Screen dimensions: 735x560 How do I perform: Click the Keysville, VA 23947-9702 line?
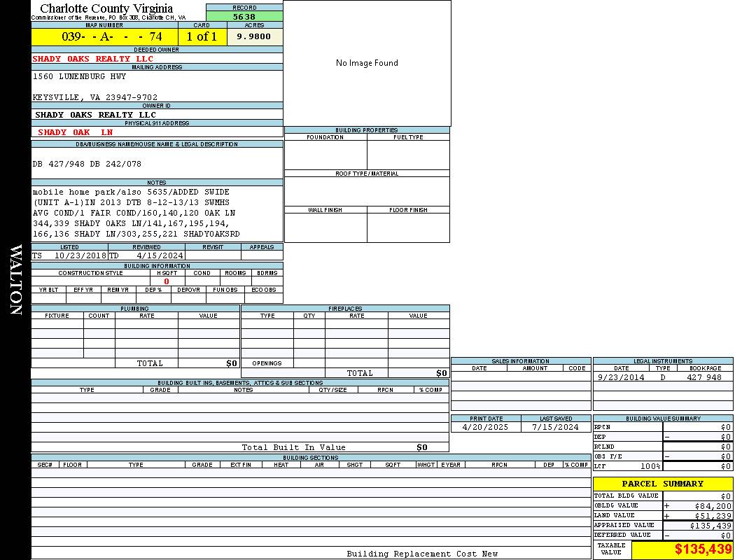tap(95, 97)
